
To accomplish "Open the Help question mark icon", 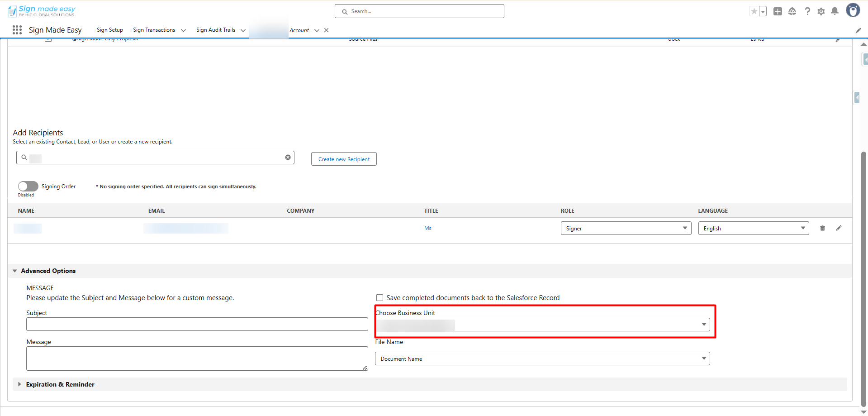I will pos(807,12).
